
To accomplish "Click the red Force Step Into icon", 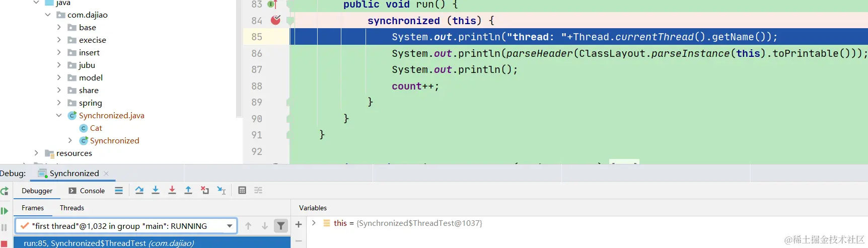I will [x=172, y=190].
